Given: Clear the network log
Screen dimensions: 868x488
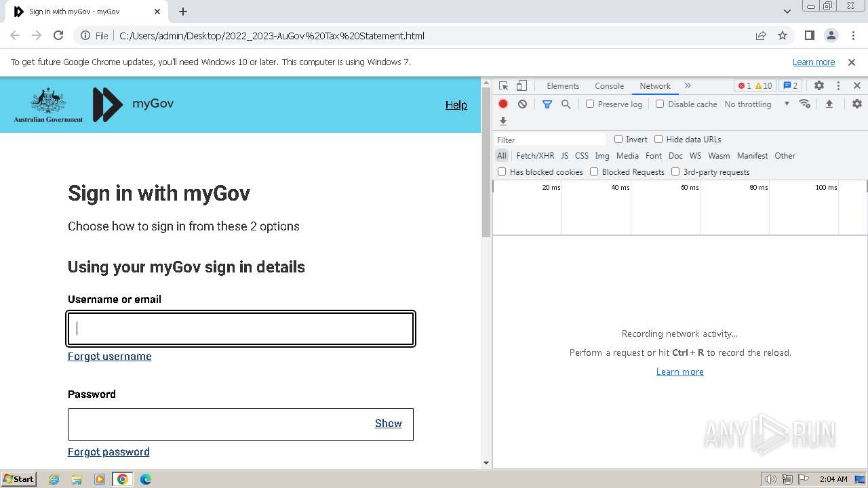Looking at the screenshot, I should pyautogui.click(x=522, y=104).
